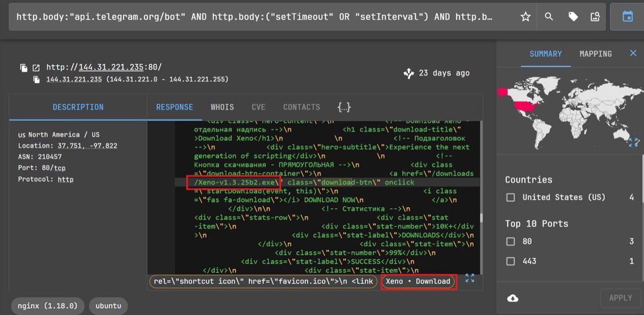Viewport: 644px width, 315px height.
Task: Check the United States (US) checkbox
Action: 511,198
